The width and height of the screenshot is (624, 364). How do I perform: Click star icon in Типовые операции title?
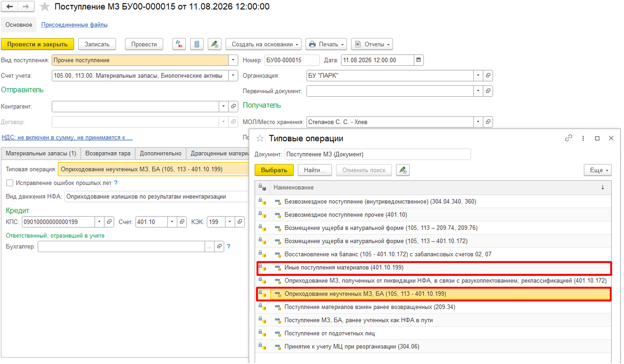click(x=259, y=138)
